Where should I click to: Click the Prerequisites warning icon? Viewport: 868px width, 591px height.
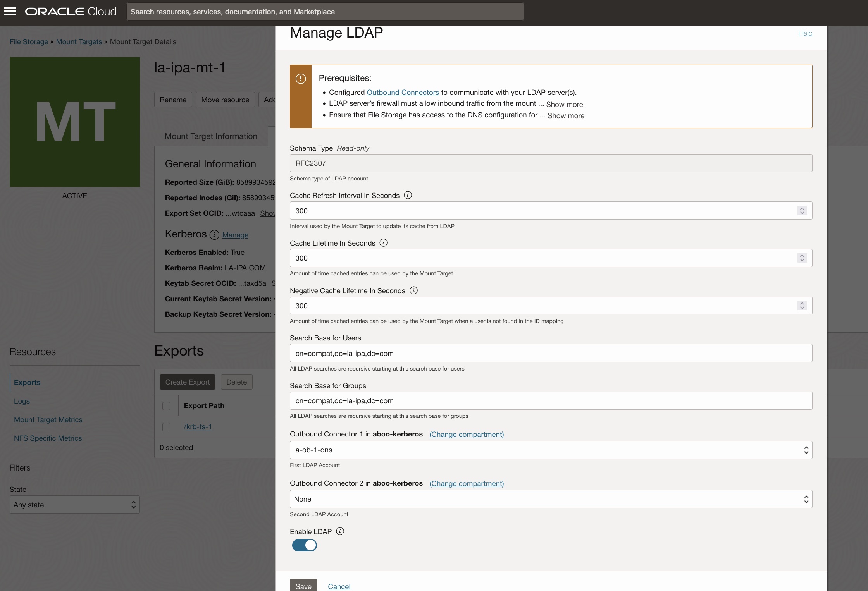300,79
